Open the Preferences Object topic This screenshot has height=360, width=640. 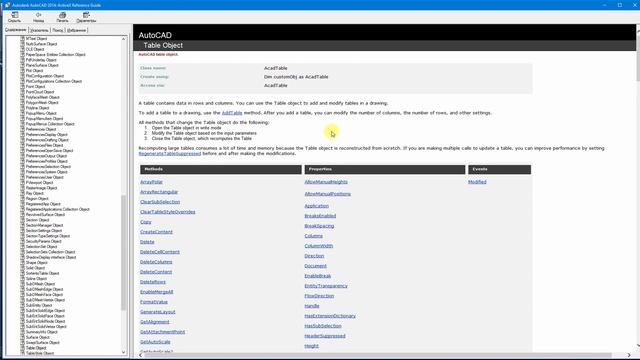pyautogui.click(x=41, y=129)
